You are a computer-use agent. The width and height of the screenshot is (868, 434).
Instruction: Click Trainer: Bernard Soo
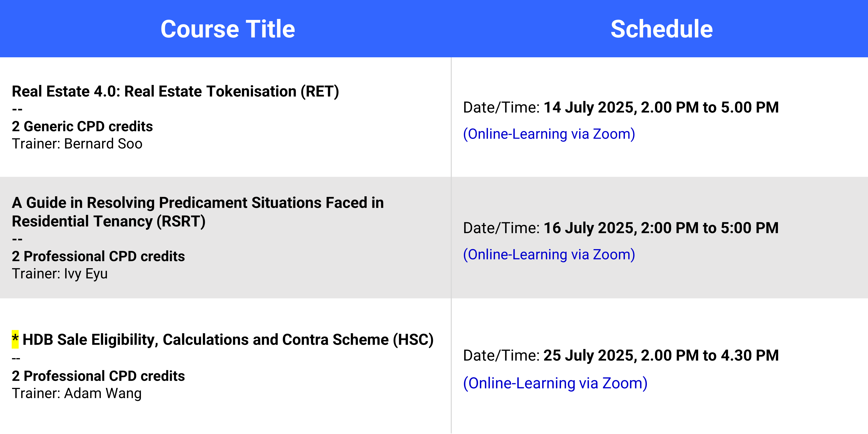pyautogui.click(x=77, y=144)
